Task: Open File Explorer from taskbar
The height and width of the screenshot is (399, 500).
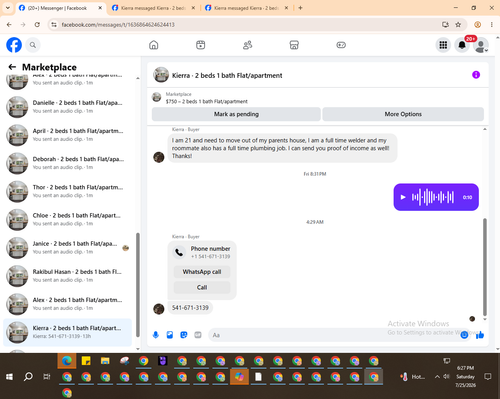Action: click(x=105, y=361)
